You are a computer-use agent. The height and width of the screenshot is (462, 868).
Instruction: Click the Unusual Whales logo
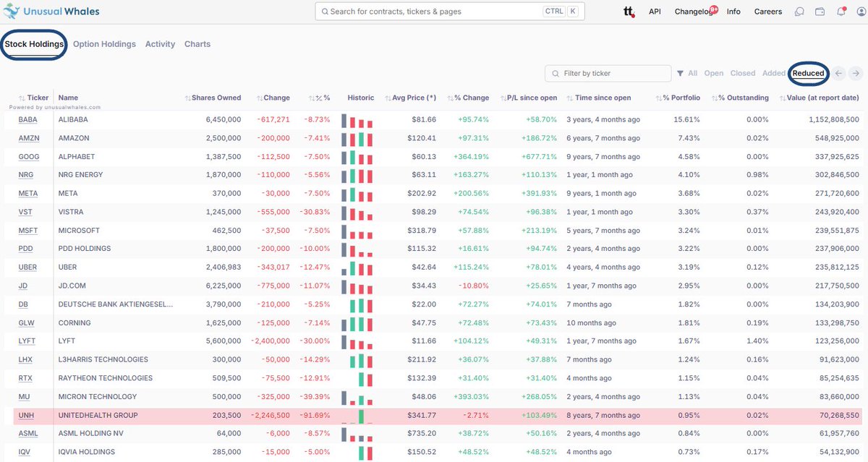51,12
